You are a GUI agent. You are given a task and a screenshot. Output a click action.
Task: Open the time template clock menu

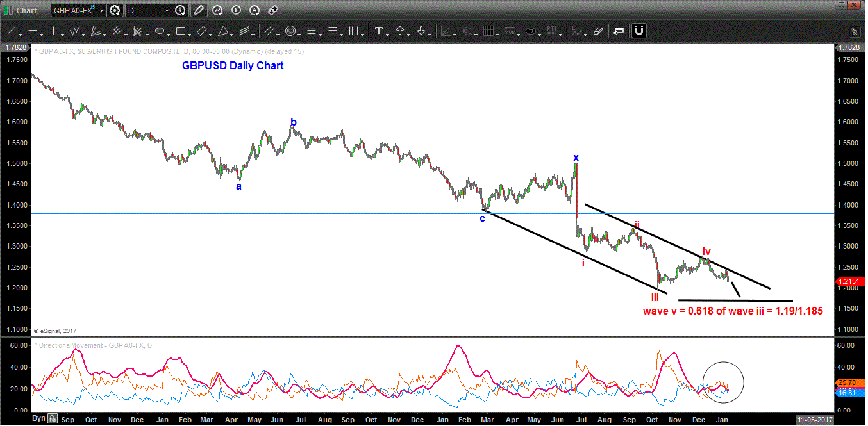click(x=181, y=10)
